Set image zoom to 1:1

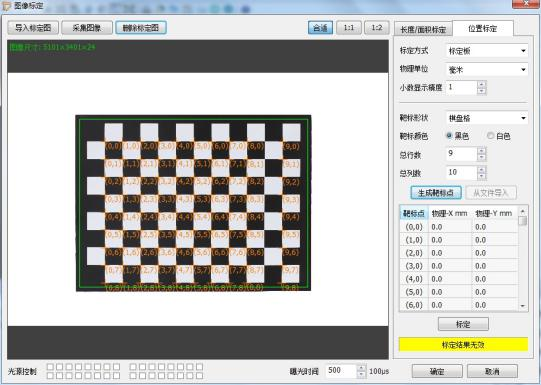(349, 28)
